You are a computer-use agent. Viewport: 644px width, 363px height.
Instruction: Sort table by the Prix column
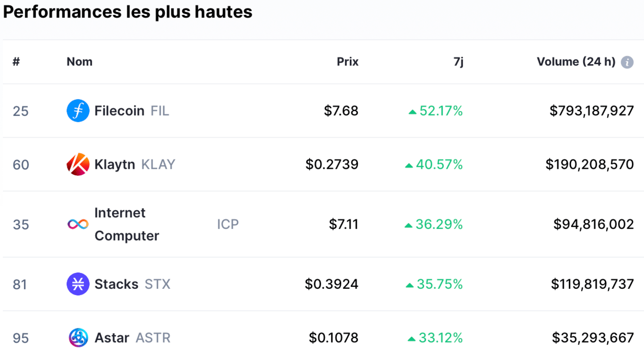coord(347,62)
